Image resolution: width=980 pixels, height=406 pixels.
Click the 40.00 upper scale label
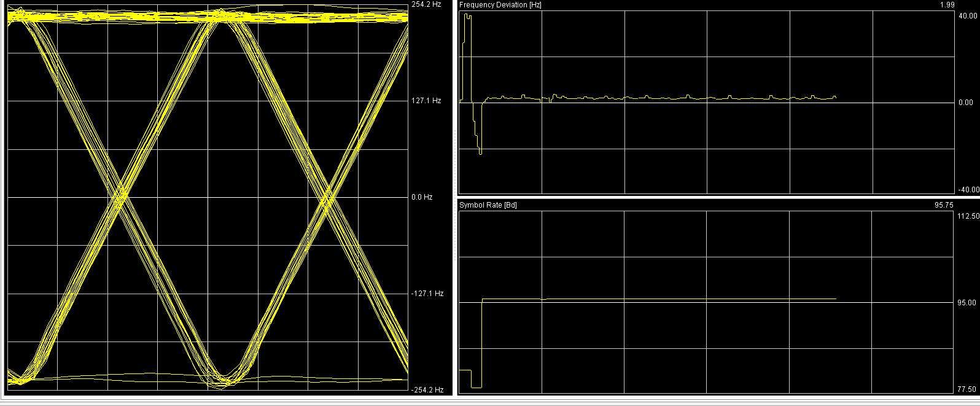coord(966,17)
